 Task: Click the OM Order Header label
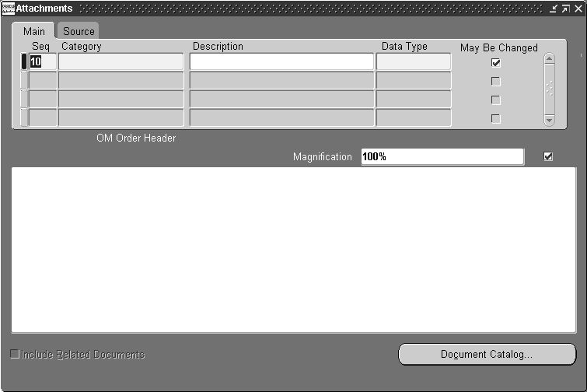coord(136,138)
